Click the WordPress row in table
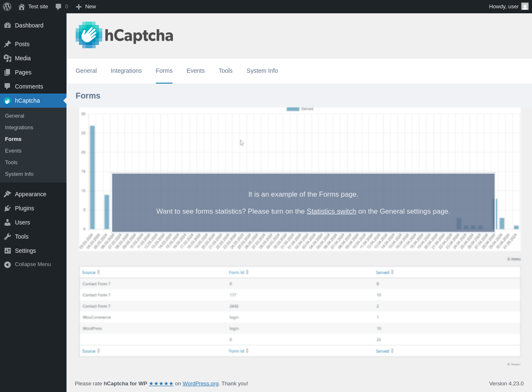532x392 pixels. pos(300,328)
